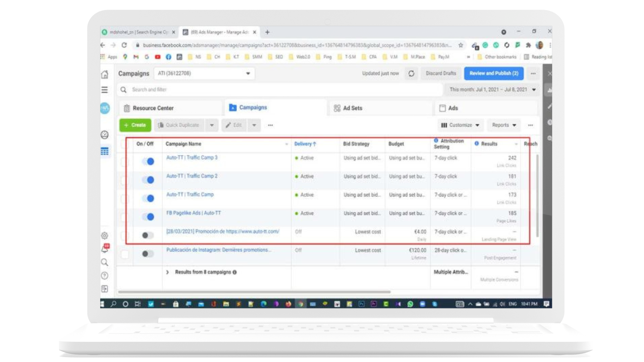Open the account overview gauge icon
The width and height of the screenshot is (644, 362).
(x=105, y=135)
